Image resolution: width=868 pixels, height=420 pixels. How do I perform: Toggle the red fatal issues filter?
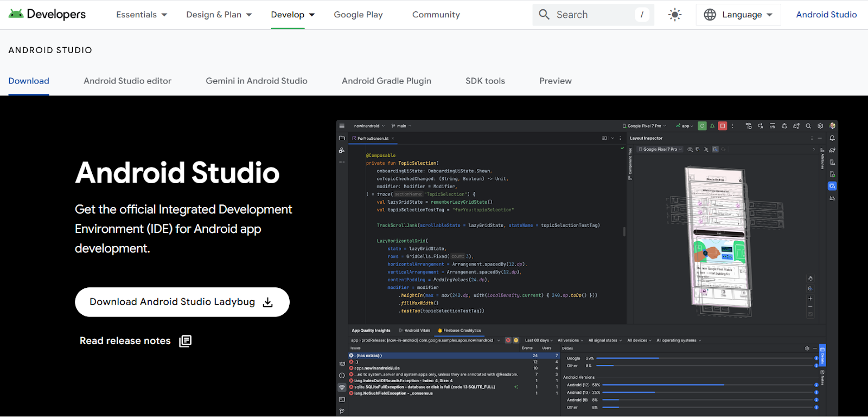(x=508, y=340)
